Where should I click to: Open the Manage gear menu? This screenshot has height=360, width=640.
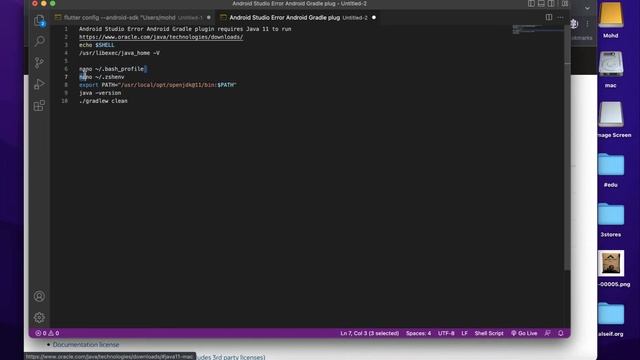(39, 317)
